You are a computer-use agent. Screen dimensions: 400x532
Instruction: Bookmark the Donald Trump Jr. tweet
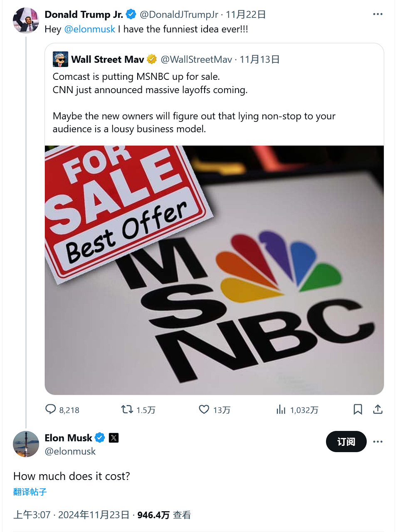pos(358,409)
